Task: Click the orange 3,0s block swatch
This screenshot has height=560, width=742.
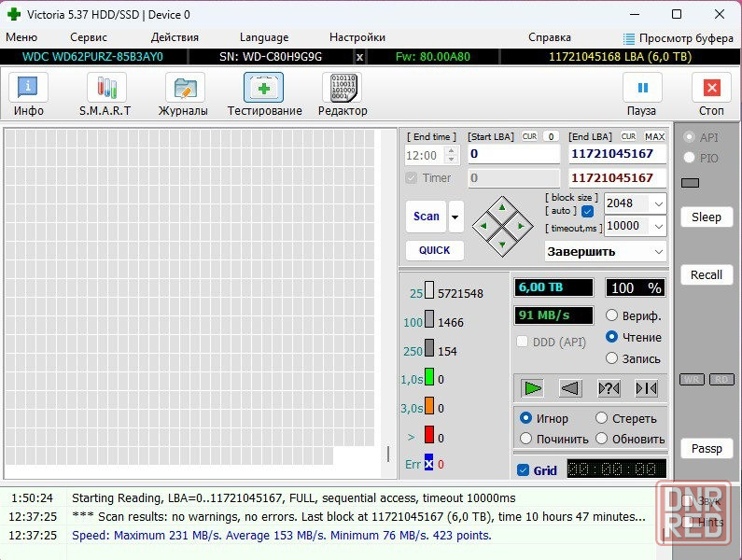Action: pyautogui.click(x=428, y=406)
